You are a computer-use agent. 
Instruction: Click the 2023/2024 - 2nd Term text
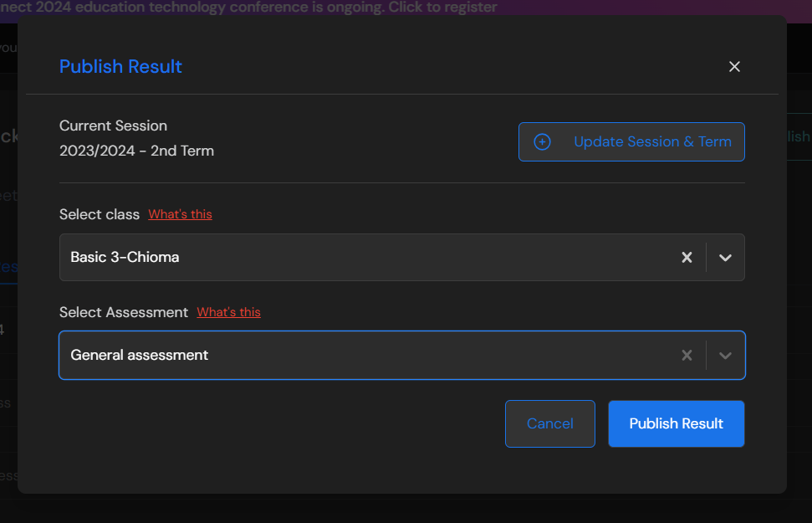pyautogui.click(x=136, y=151)
